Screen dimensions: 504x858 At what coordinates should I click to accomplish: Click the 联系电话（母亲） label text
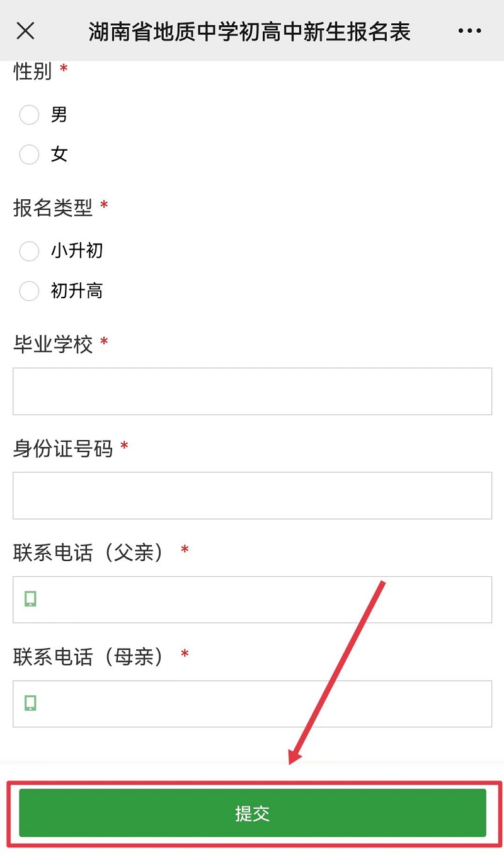[91, 657]
